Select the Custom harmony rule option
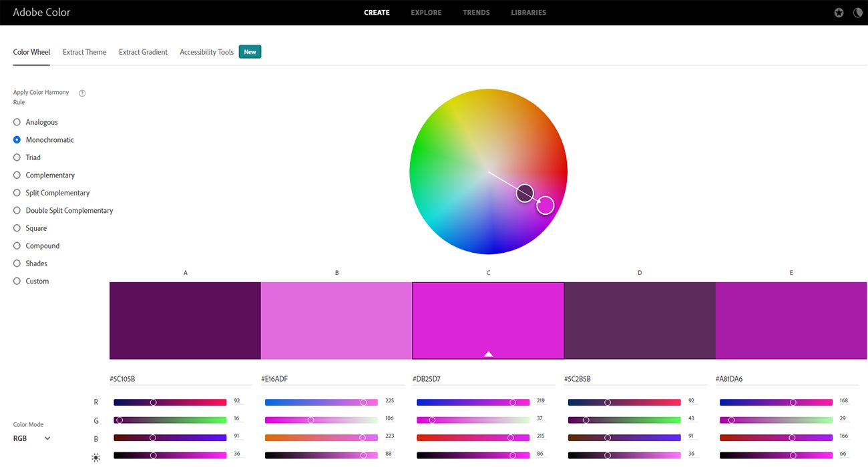 [17, 282]
